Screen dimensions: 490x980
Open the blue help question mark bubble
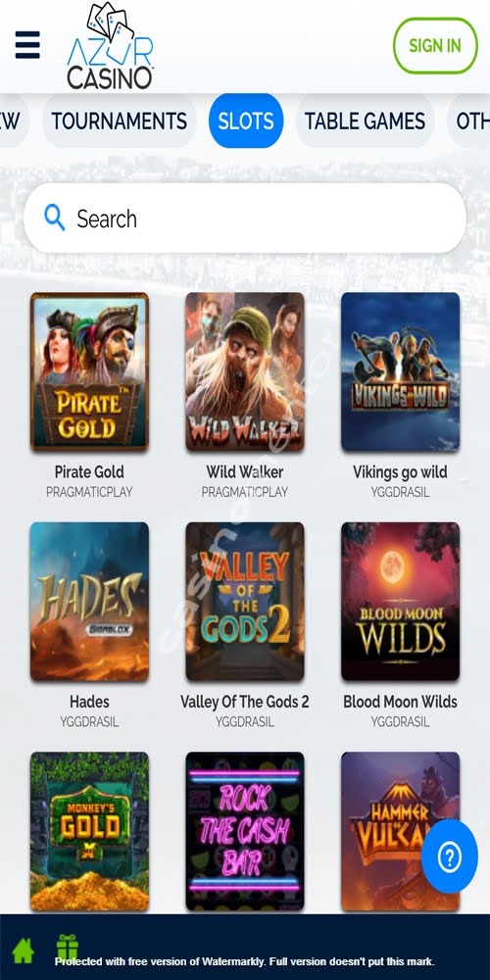(x=450, y=857)
